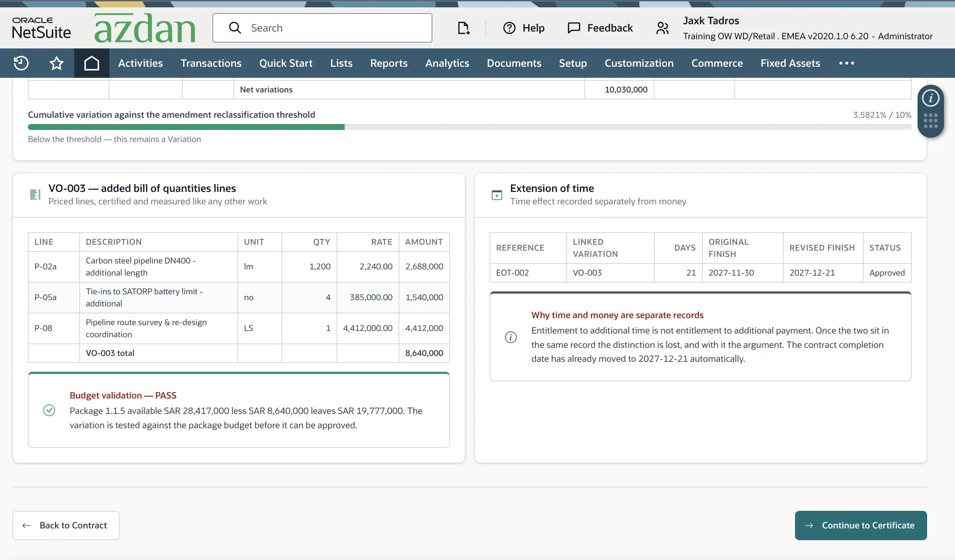The height and width of the screenshot is (560, 955).
Task: Open Jaxk Tadros account role text
Action: click(x=807, y=36)
